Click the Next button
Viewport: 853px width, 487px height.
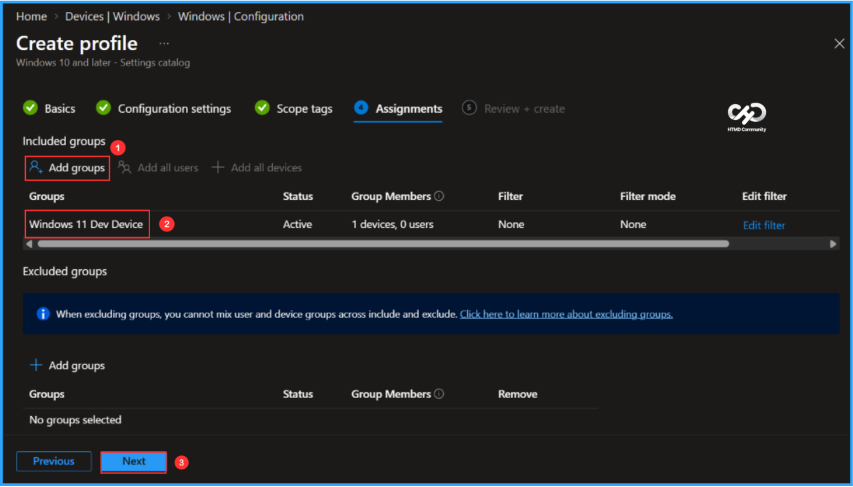134,461
